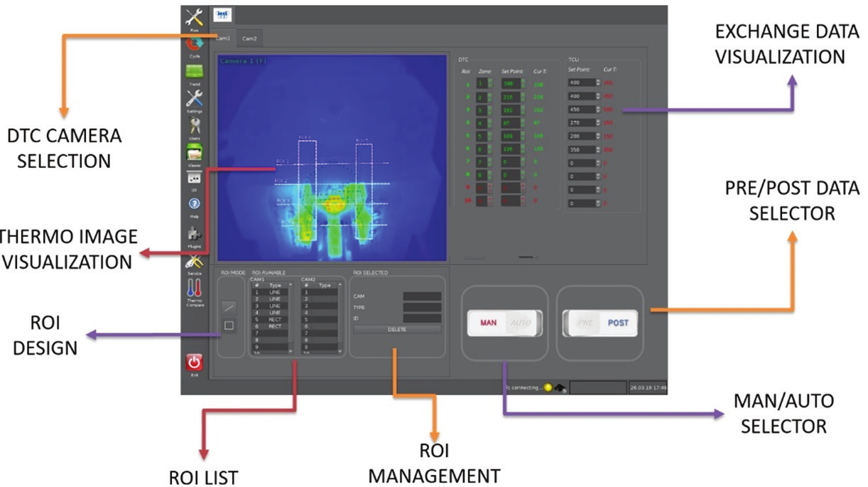Switch to the Cam2 tab
This screenshot has height=487, width=868.
pyautogui.click(x=249, y=38)
